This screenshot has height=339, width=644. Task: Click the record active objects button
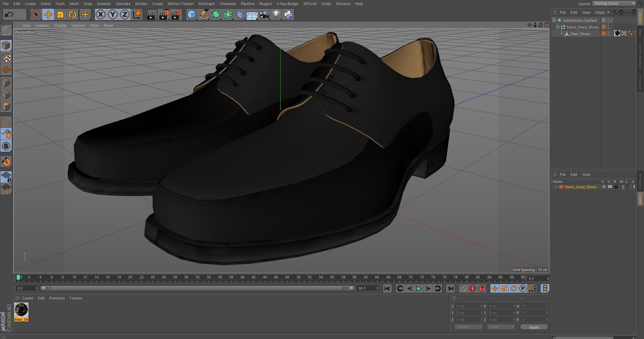[463, 288]
